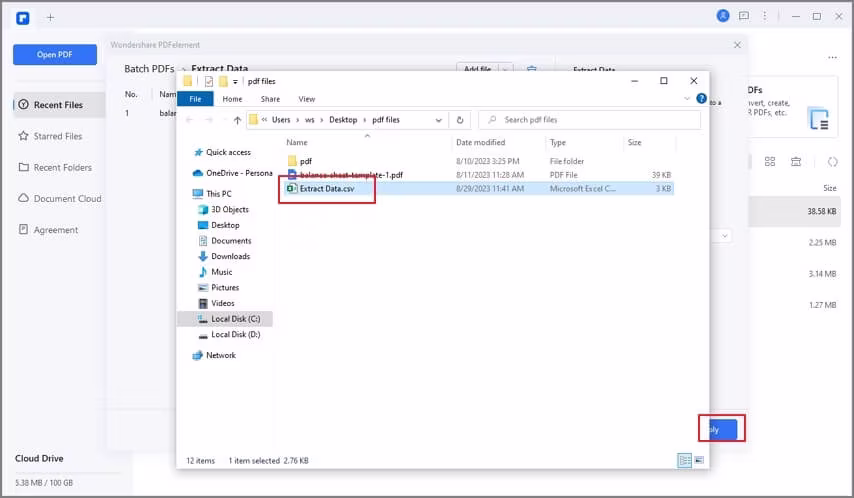Go up one folder level arrow
Screen dimensions: 854x498
[x=237, y=120]
